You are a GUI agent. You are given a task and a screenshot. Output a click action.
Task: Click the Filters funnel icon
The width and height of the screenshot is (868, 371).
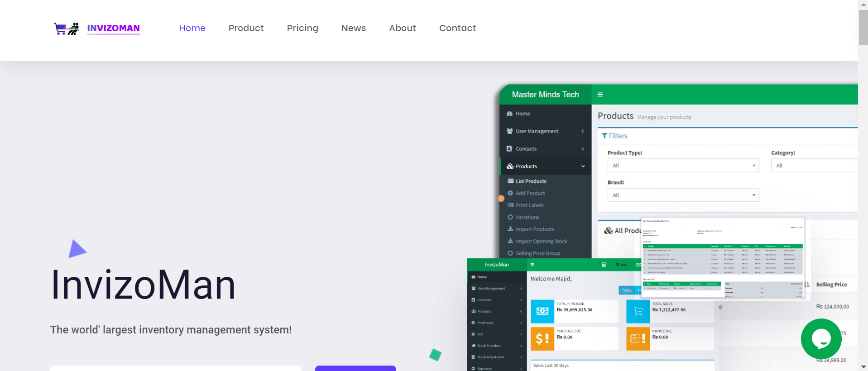(604, 136)
